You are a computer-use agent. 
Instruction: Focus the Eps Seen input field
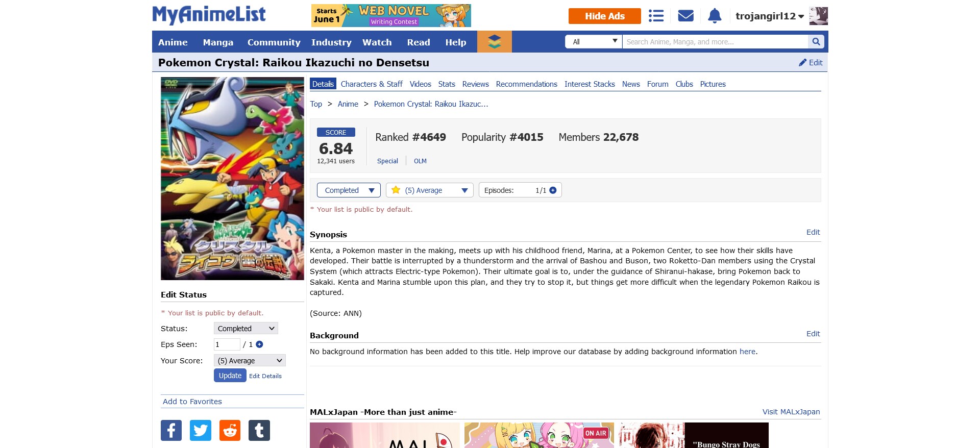[x=227, y=344]
